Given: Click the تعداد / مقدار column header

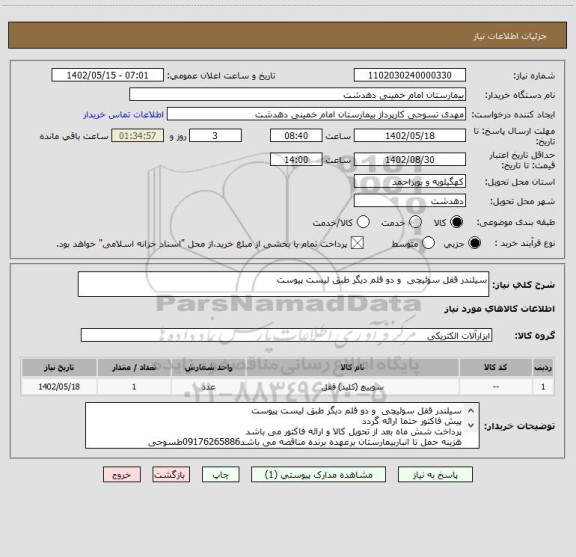Looking at the screenshot, I should (x=134, y=367).
